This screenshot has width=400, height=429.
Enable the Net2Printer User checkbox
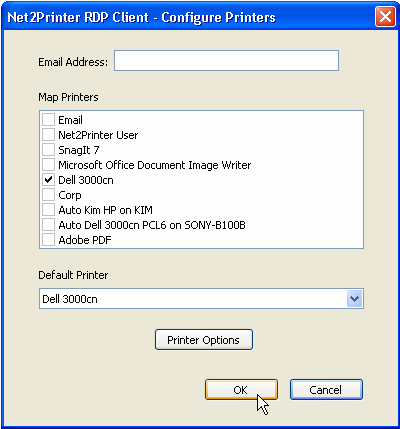(x=48, y=135)
